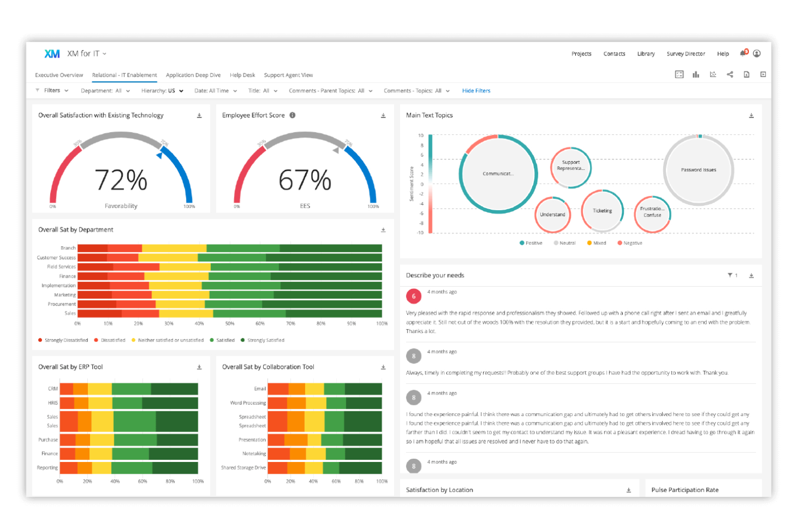The image size is (798, 532).
Task: Download the Overall Sat by Department chart
Action: coord(383,229)
